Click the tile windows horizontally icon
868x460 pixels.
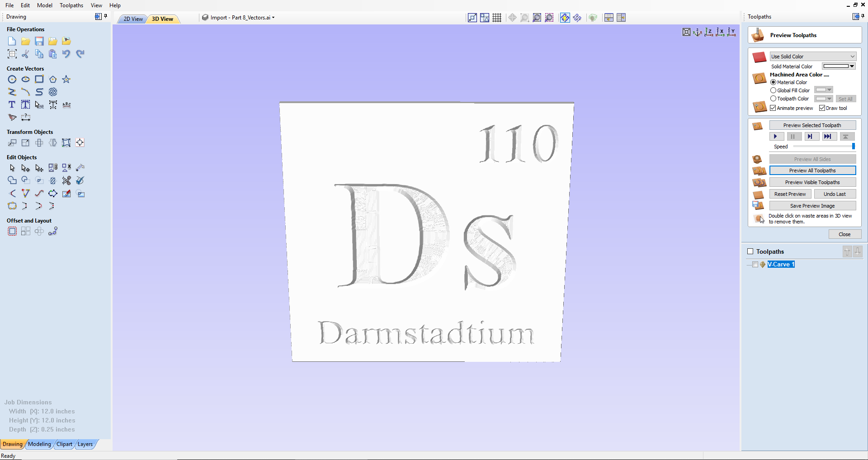[x=609, y=18]
